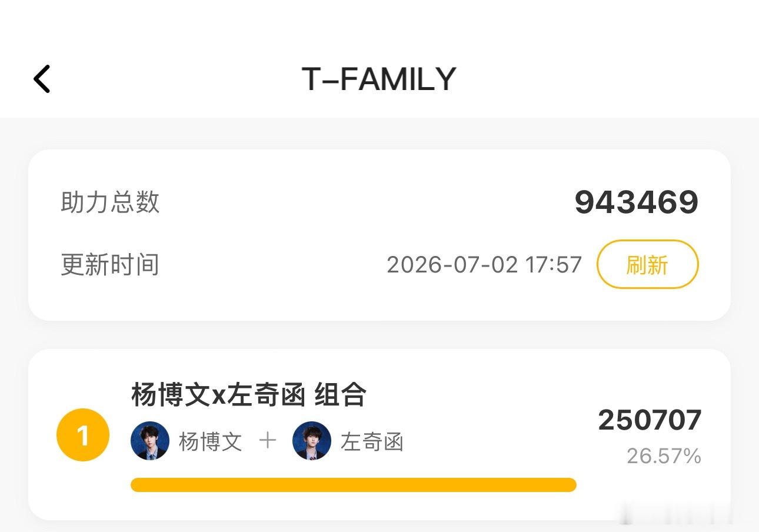Tap the summary statistics card
The height and width of the screenshot is (532, 759).
379,235
